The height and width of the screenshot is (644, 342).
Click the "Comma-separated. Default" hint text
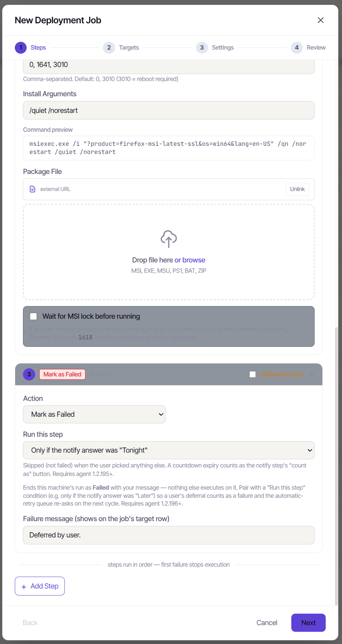pyautogui.click(x=101, y=79)
